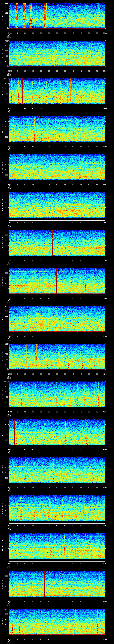Select the spectrogram panel starting at 9:42:00
The height and width of the screenshot is (644, 114).
pos(57,432)
